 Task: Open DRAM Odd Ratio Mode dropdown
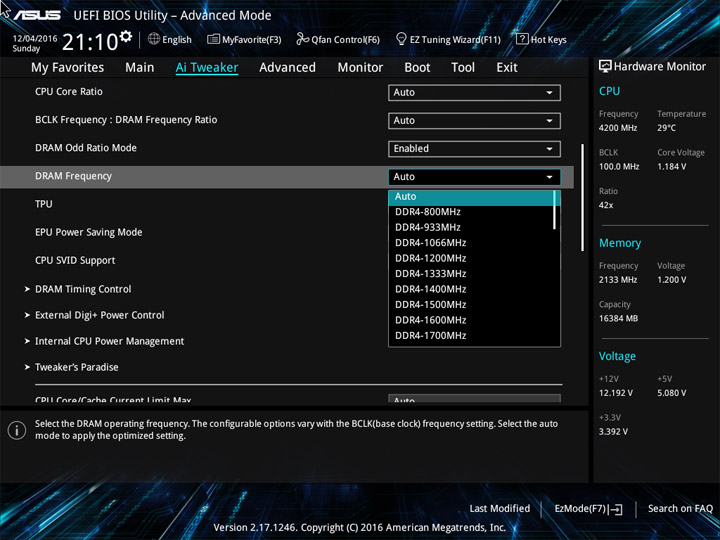[474, 149]
